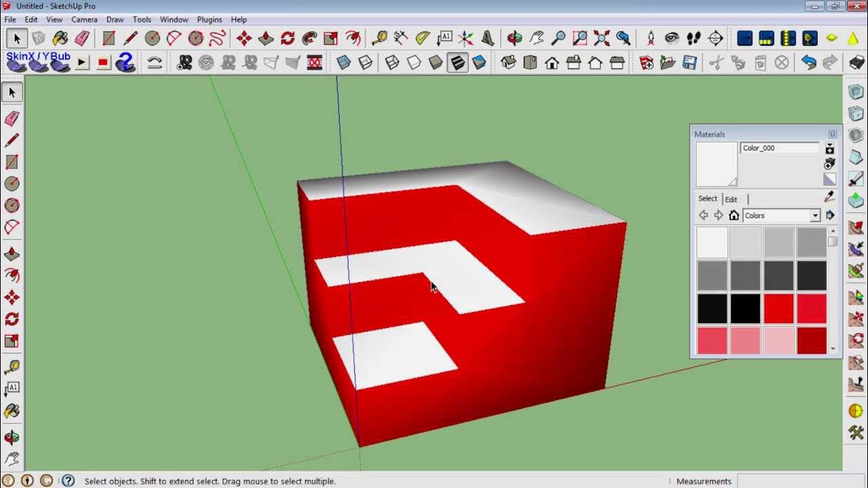Pick the bright red color swatch

pyautogui.click(x=778, y=309)
